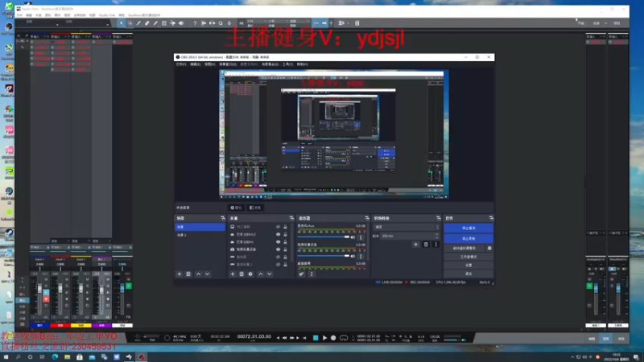
Task: Click the Studio Mode button in OBS
Action: (469, 257)
